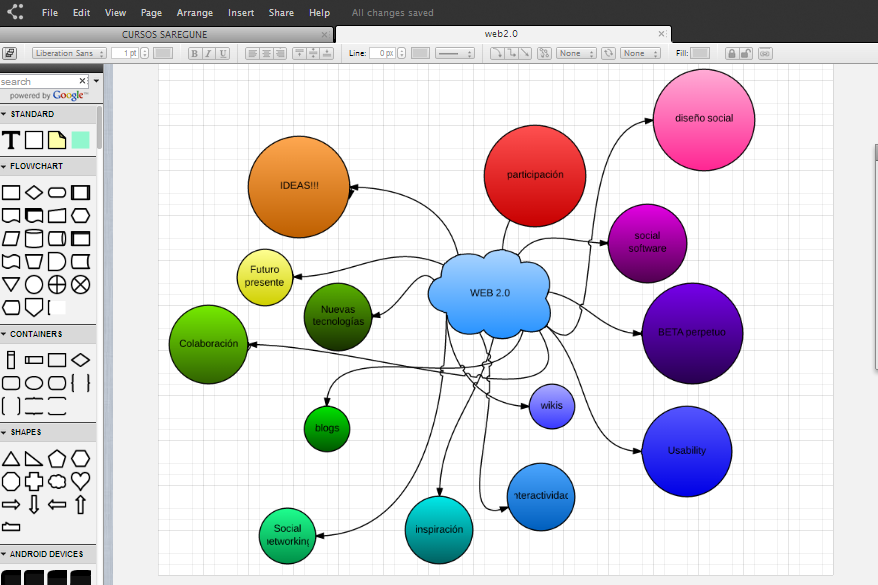Collapse the FLOWCHART shapes section
The width and height of the screenshot is (878, 585).
[x=40, y=166]
